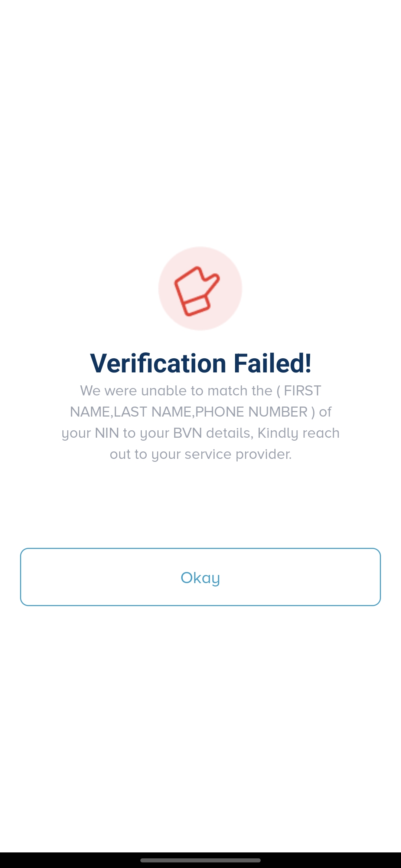Click the "NAME," text starting the second line

[90, 412]
